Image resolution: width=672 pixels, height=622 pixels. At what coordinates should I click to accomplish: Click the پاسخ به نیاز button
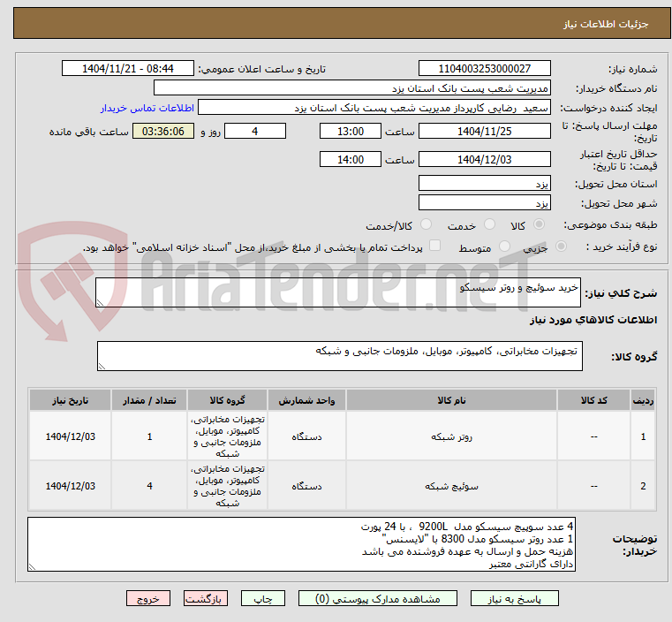514,598
